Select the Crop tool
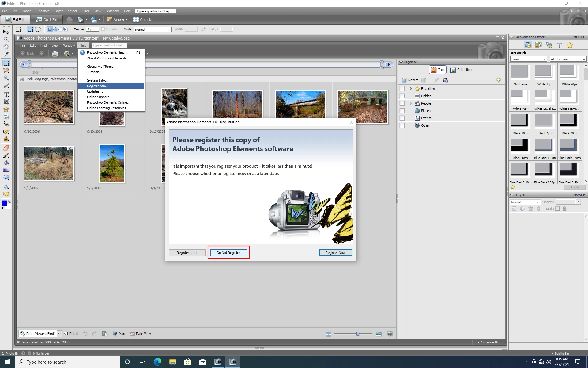The image size is (588, 368). (6, 102)
